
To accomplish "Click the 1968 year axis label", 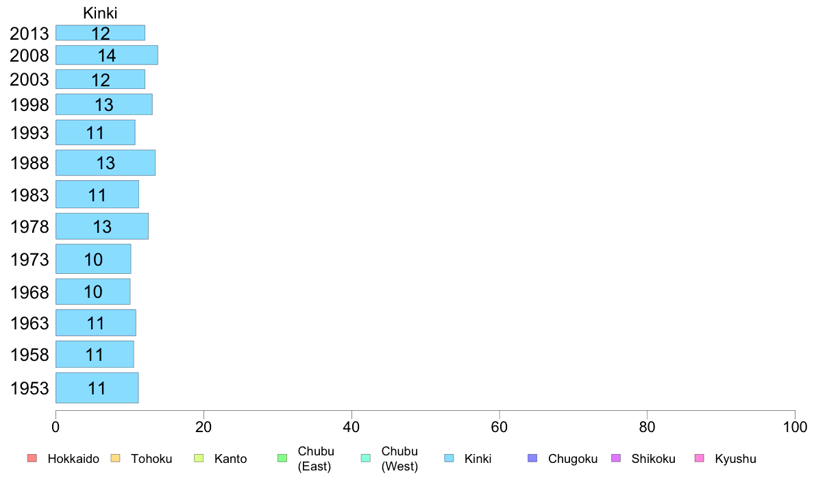I will tap(29, 292).
